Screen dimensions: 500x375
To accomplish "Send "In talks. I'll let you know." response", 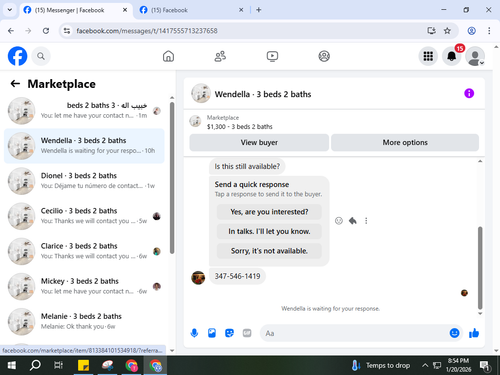I will (269, 231).
